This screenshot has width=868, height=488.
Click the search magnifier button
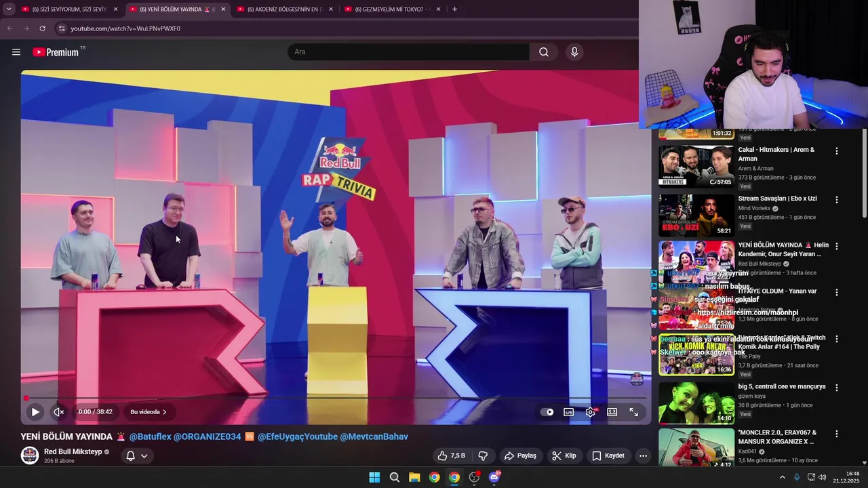[x=544, y=52]
